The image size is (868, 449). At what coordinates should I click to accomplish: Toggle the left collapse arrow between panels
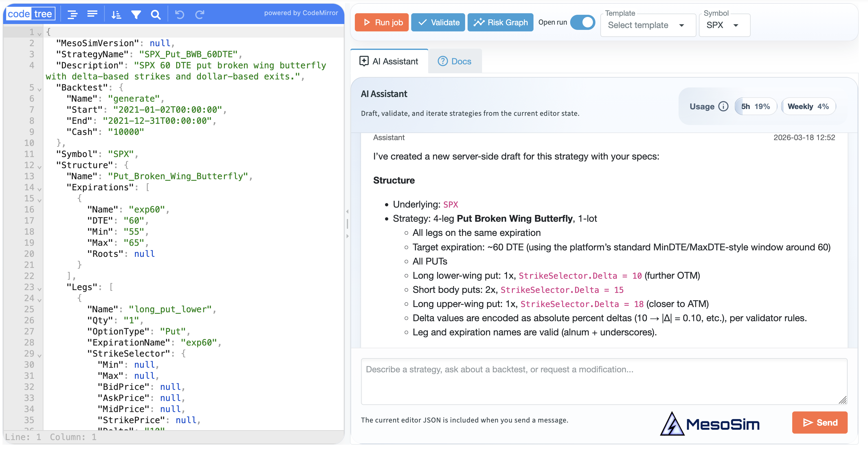click(x=347, y=212)
